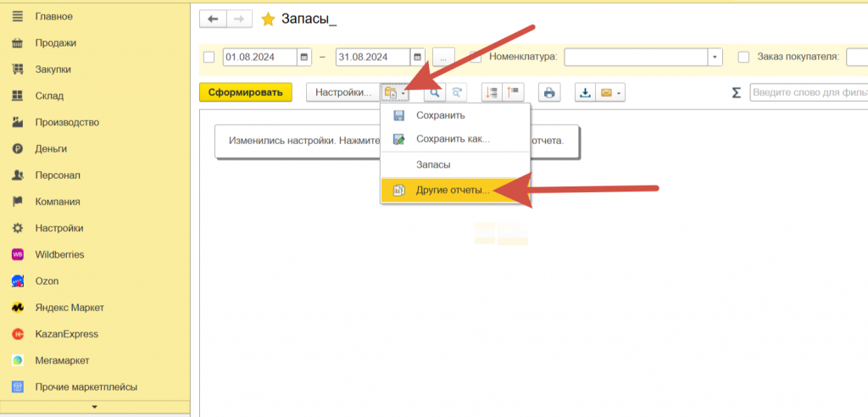
Task: Select Другие отчеты... from the menu
Action: pos(453,191)
